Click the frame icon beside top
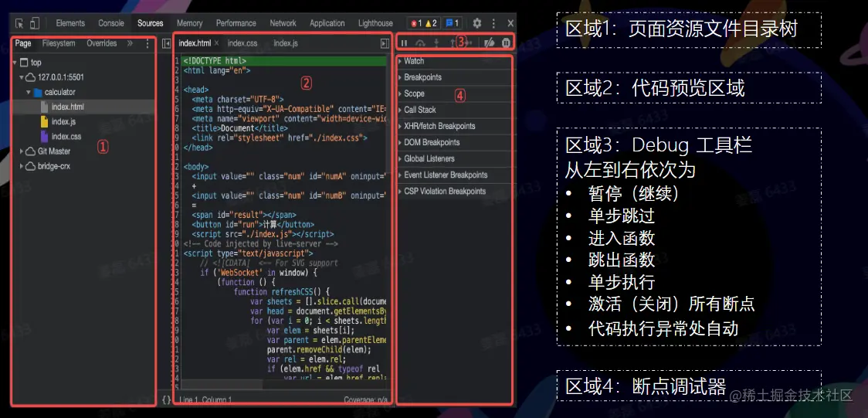868x418 pixels. [24, 63]
